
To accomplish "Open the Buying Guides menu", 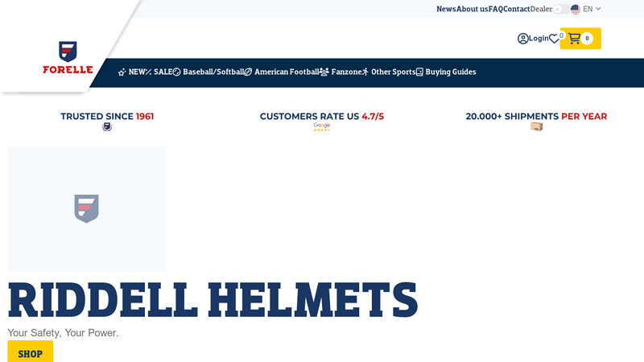I will (446, 72).
